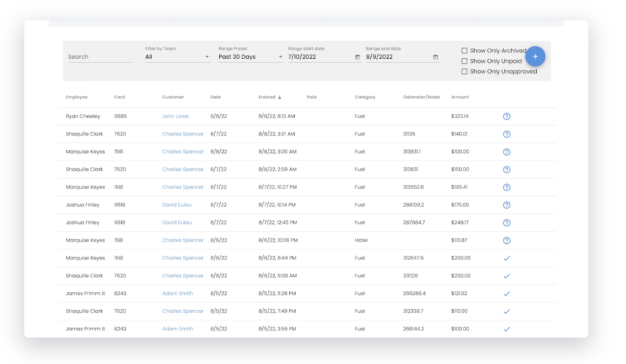Click the question mark icon on the Hotel expense row

[507, 240]
